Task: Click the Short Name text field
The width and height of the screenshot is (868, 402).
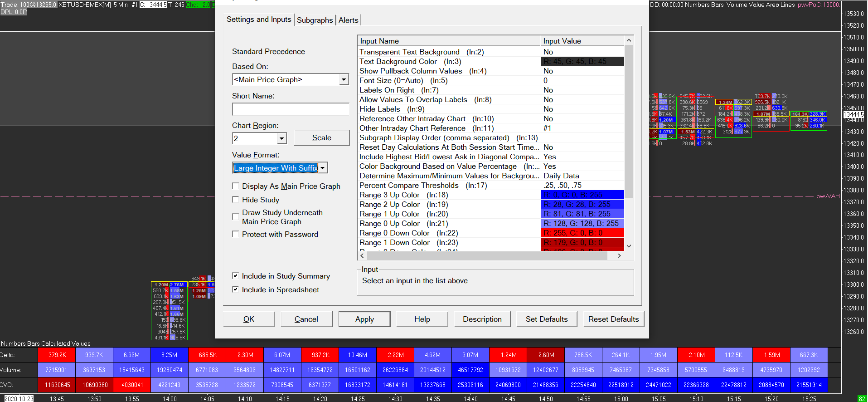Action: pos(291,109)
